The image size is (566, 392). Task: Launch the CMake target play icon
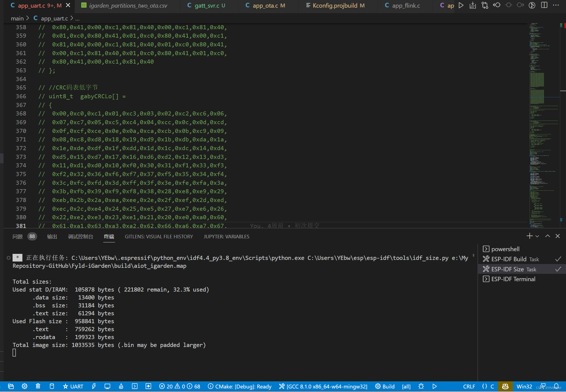tap(435, 386)
